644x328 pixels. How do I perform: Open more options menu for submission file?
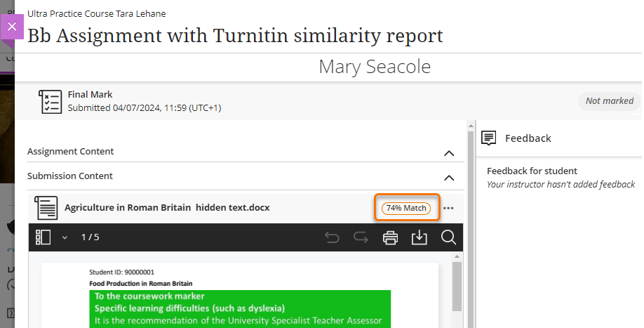(448, 208)
